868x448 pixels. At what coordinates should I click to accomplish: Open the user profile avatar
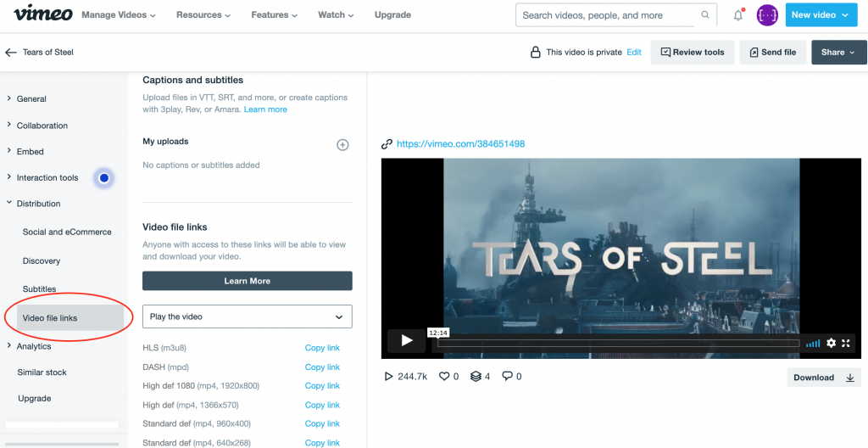coord(767,15)
